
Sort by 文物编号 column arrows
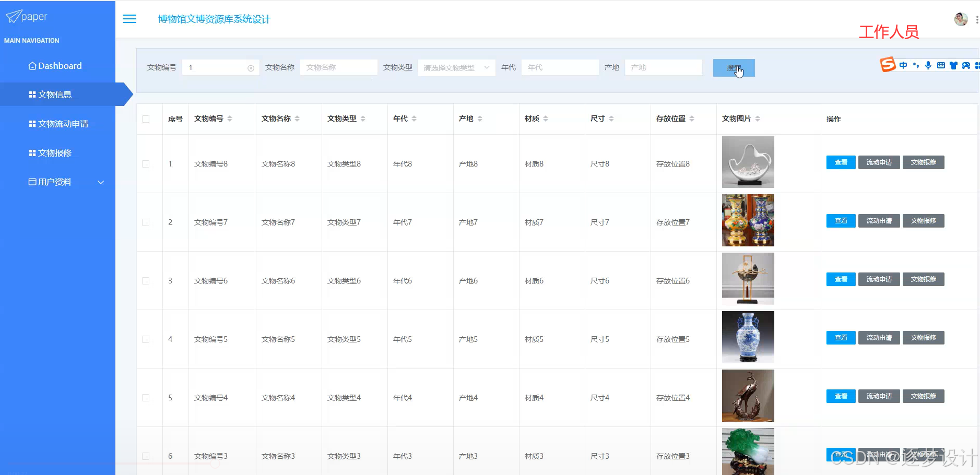(x=230, y=118)
